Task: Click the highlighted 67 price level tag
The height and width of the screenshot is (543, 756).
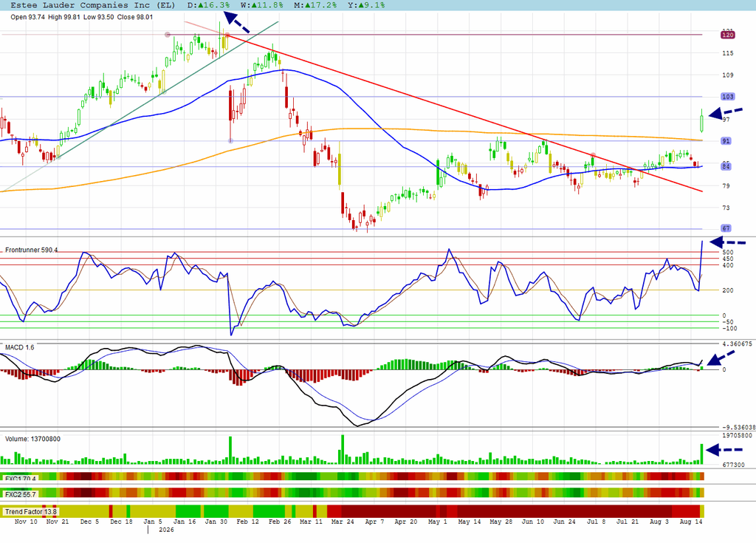Action: click(x=726, y=228)
